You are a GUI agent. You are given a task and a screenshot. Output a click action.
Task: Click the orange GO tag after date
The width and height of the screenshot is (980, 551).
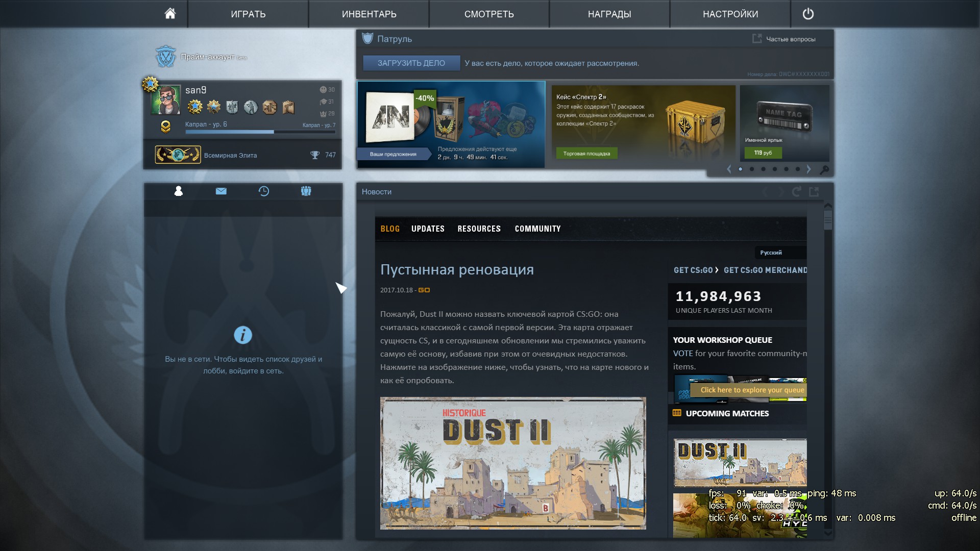point(424,290)
